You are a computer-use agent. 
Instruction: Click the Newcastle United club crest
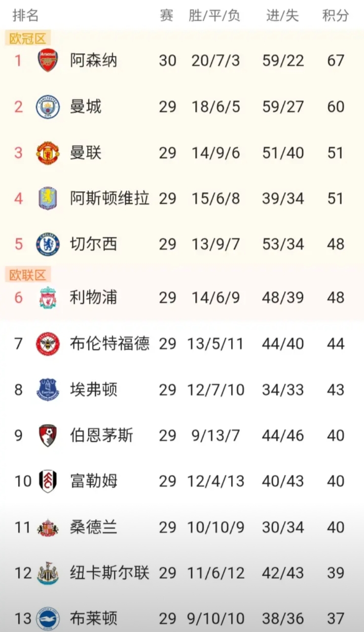click(48, 573)
